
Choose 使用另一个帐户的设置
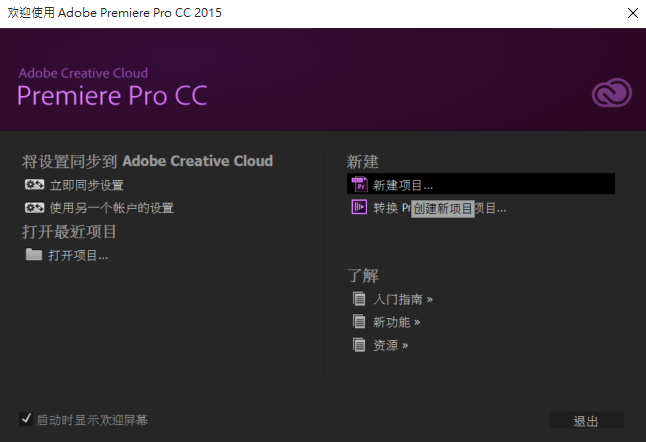coord(112,208)
